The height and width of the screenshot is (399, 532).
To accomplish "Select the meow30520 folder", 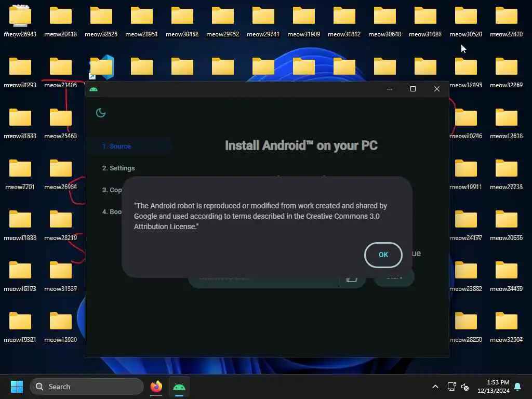I will tap(466, 22).
